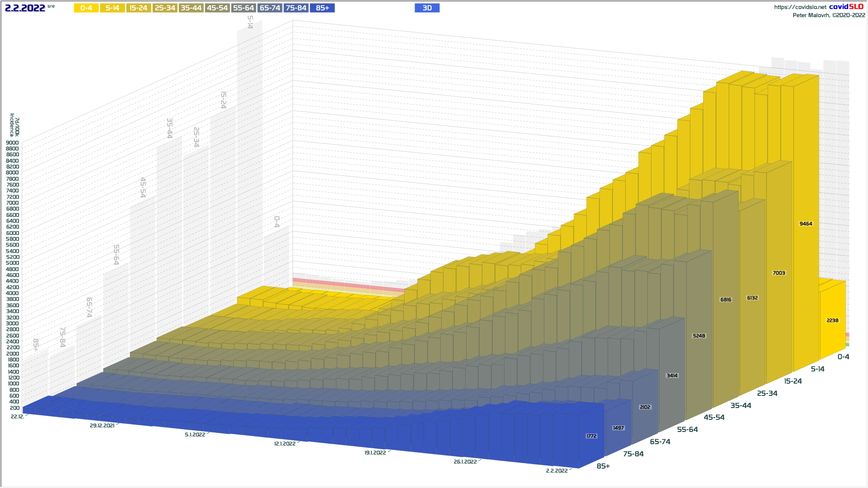Click the 1772 value label on 85+ bar
This screenshot has height=488, width=868.
coord(591,436)
